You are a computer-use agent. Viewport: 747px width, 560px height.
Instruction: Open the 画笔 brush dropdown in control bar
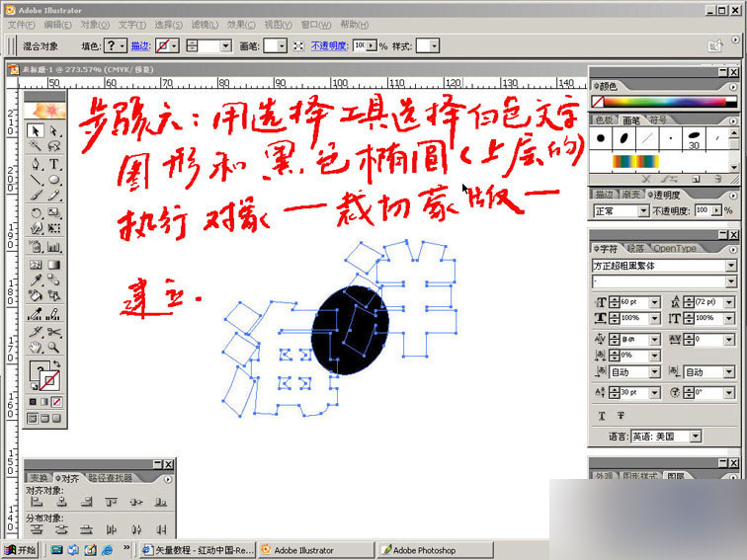click(282, 45)
